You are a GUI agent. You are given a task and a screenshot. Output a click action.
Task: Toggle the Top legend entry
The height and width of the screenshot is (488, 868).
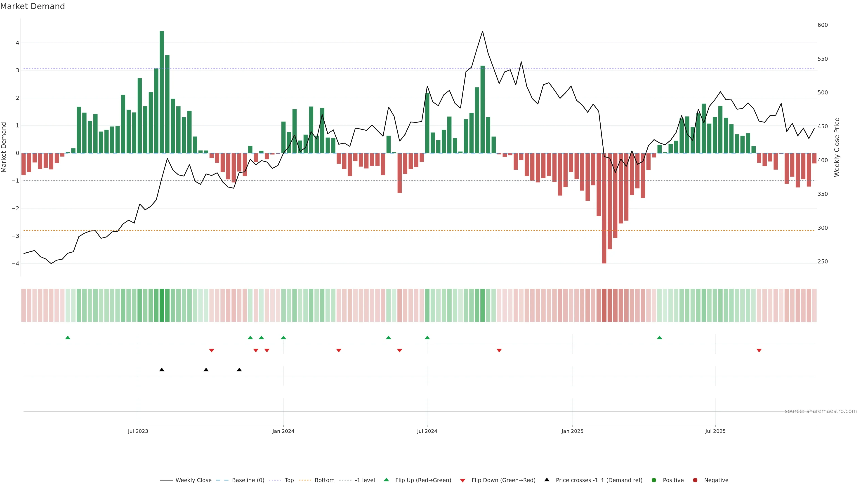(x=289, y=480)
